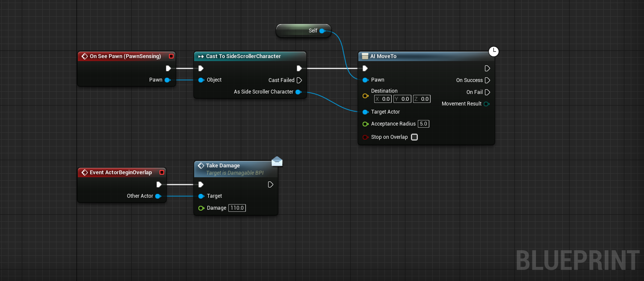Click the clock latent icon on AI MoveTo
This screenshot has height=281, width=644.
coord(493,52)
